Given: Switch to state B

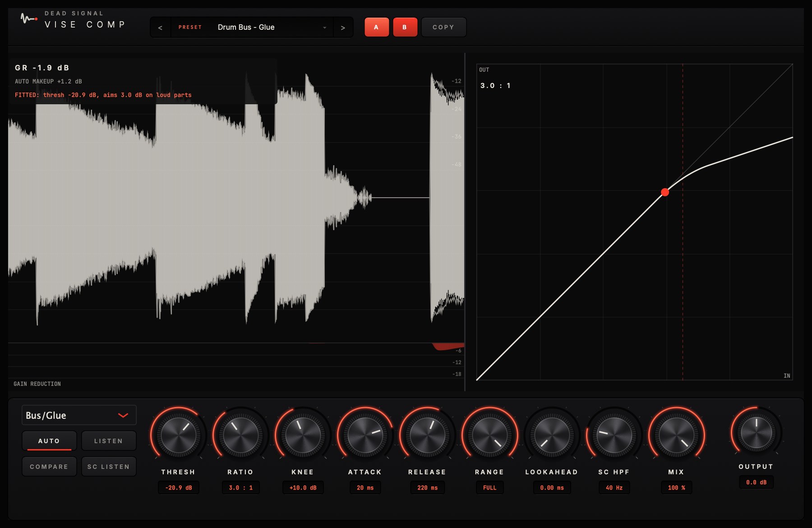Looking at the screenshot, I should coord(405,27).
